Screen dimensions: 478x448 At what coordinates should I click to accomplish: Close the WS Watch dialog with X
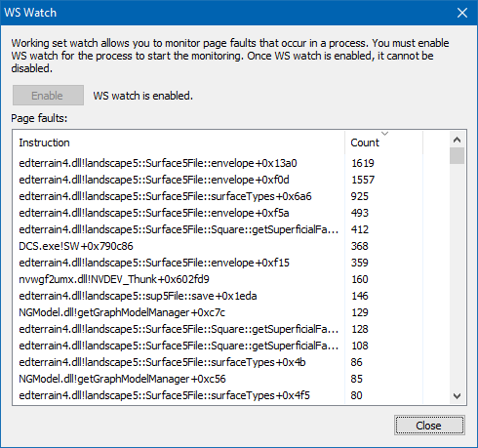(x=462, y=13)
